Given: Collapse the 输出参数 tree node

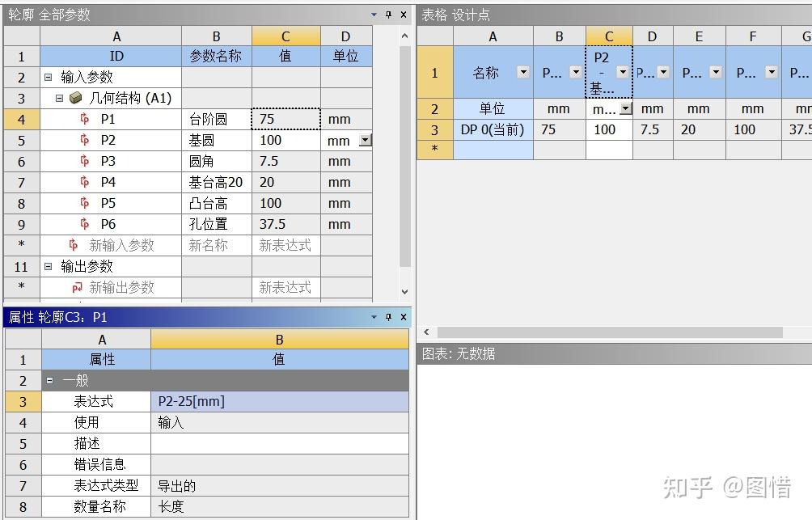Looking at the screenshot, I should (50, 266).
